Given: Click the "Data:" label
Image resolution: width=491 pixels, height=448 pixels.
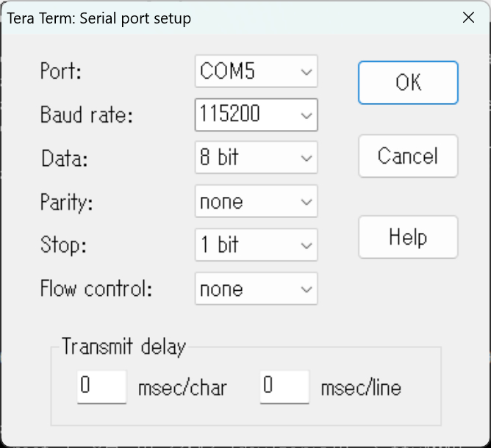Looking at the screenshot, I should [65, 158].
